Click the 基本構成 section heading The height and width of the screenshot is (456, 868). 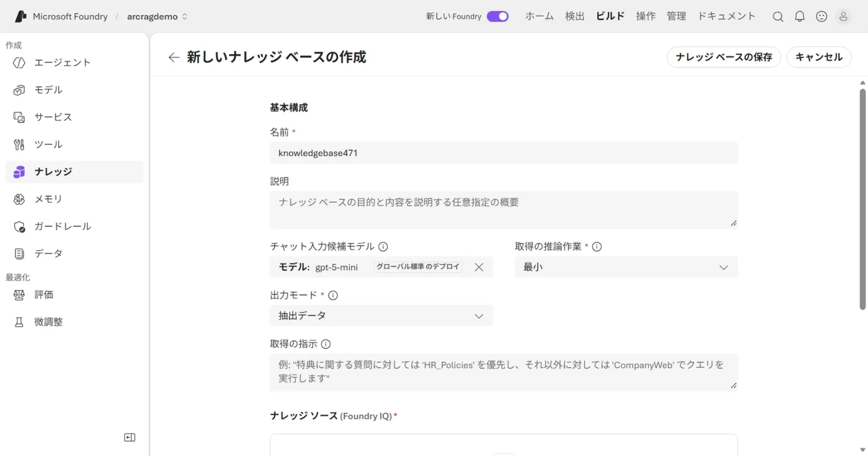point(289,108)
